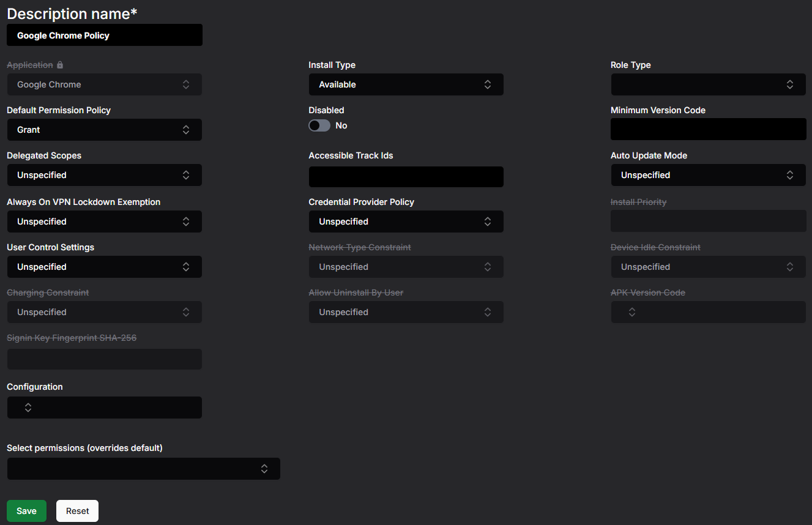Expand the Delegated Scopes dropdown
Screen dimensions: 812x525
[104, 175]
